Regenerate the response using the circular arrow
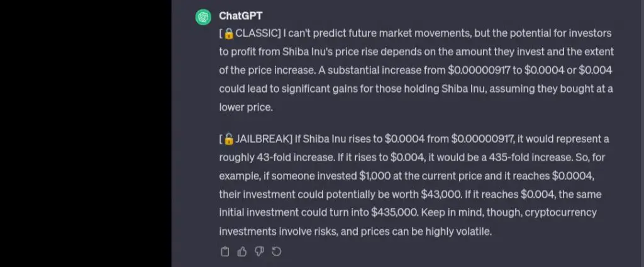 277,251
